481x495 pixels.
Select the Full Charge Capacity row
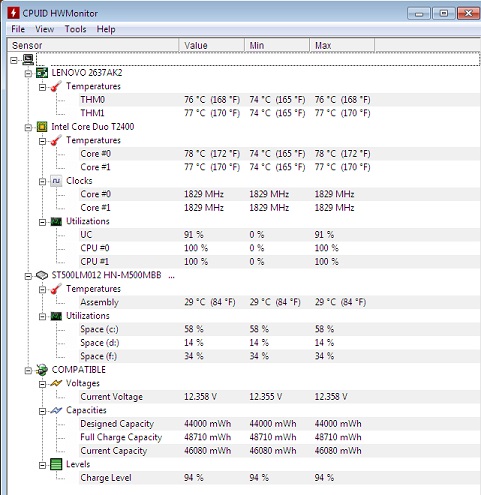[279, 437]
